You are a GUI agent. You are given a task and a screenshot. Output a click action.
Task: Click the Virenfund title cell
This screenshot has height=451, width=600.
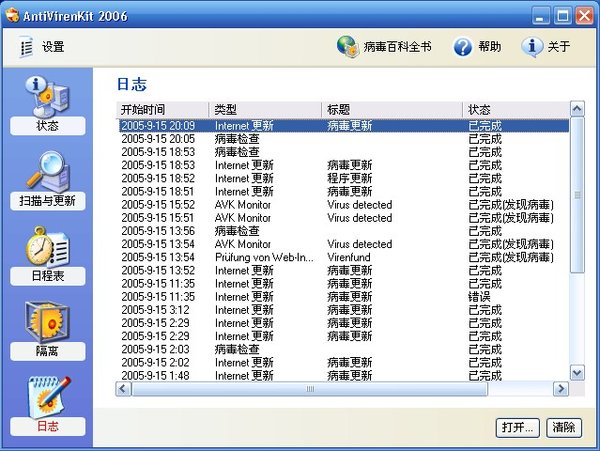coord(349,257)
